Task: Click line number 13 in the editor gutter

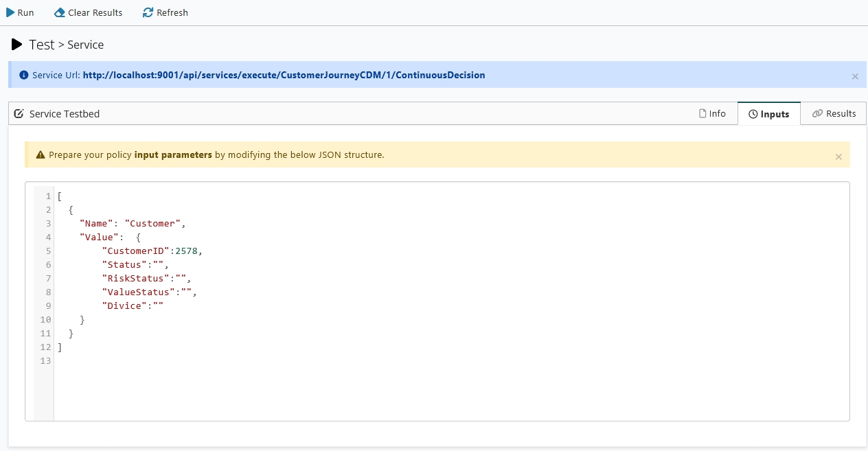Action: tap(46, 361)
